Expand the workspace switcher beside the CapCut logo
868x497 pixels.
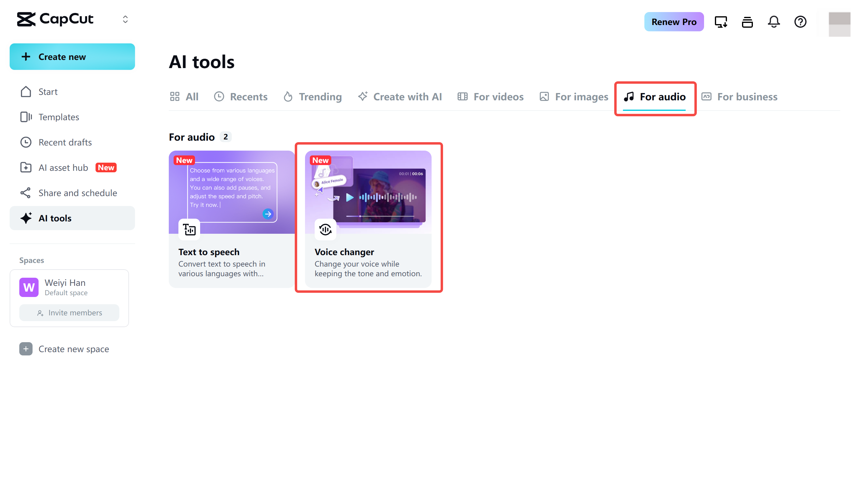(x=125, y=20)
